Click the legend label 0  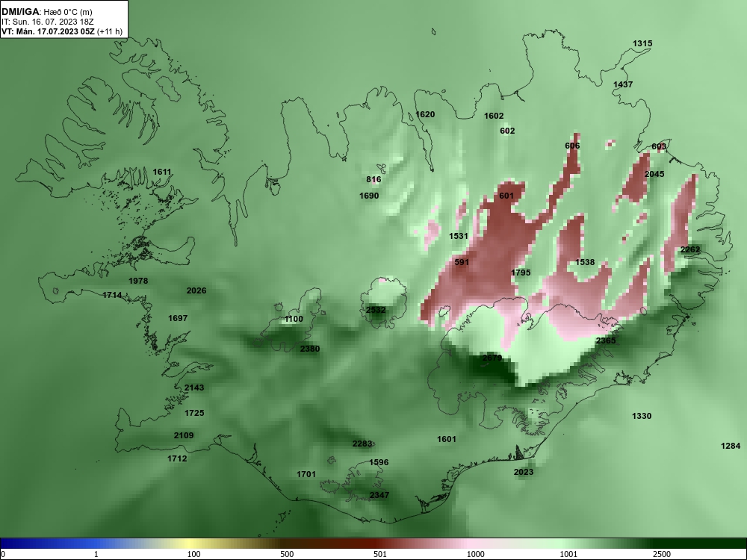[x=3, y=554]
